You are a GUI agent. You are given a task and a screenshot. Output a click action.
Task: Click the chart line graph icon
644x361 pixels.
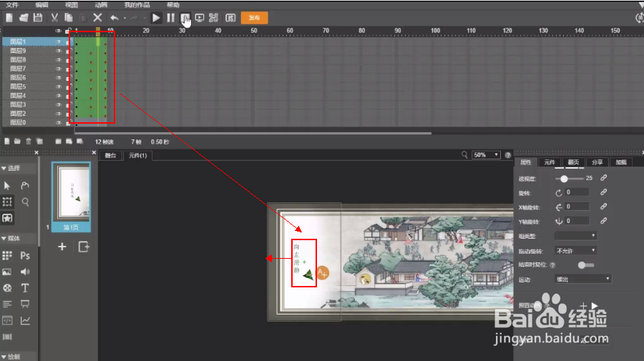[x=25, y=320]
